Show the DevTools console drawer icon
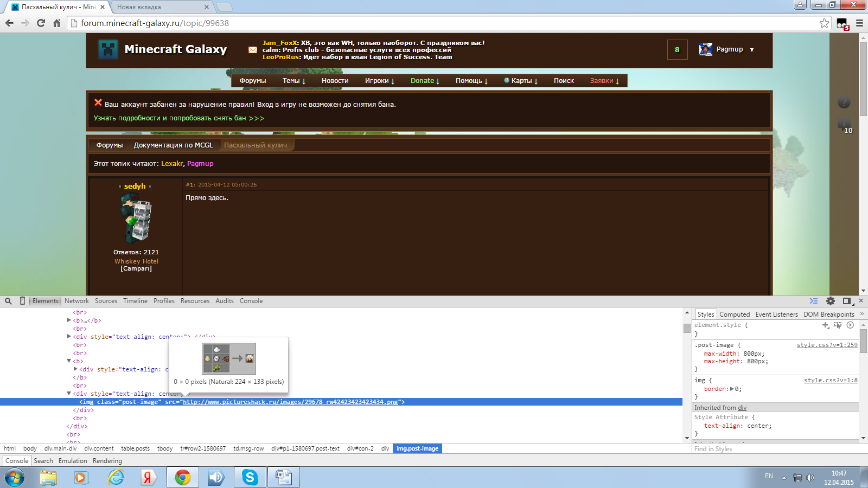Viewport: 868px width, 488px height. click(x=814, y=301)
